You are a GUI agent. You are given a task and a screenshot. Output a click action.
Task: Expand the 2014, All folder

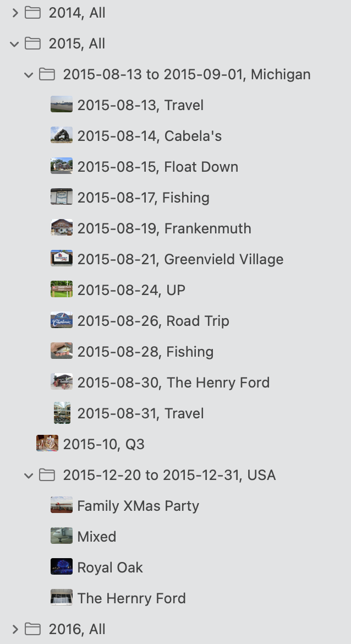click(x=15, y=13)
